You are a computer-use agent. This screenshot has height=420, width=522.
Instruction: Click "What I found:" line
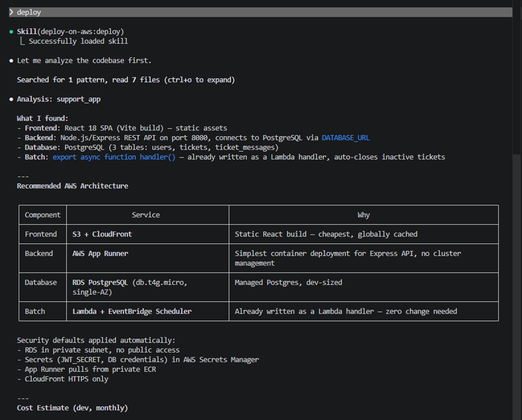[x=43, y=118]
